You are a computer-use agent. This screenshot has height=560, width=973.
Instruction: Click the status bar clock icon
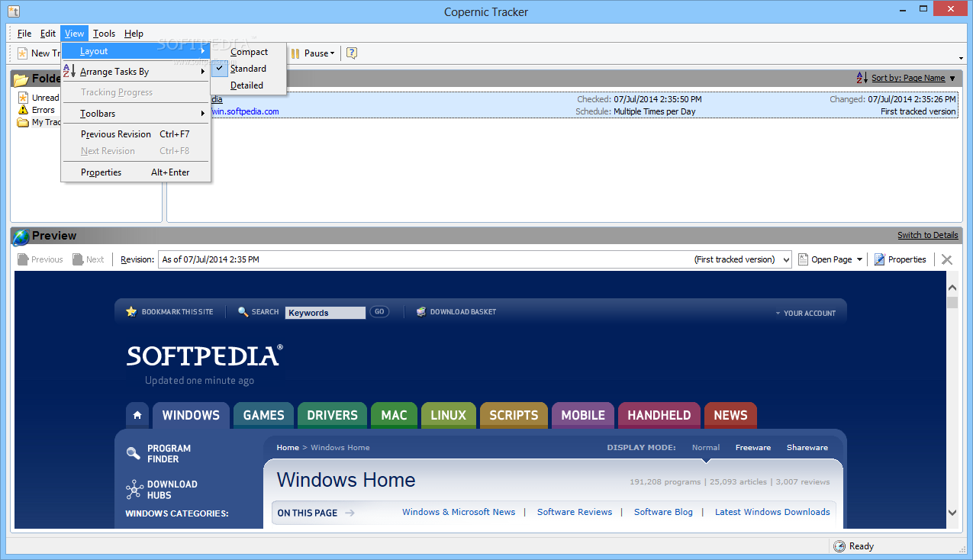[x=839, y=546]
